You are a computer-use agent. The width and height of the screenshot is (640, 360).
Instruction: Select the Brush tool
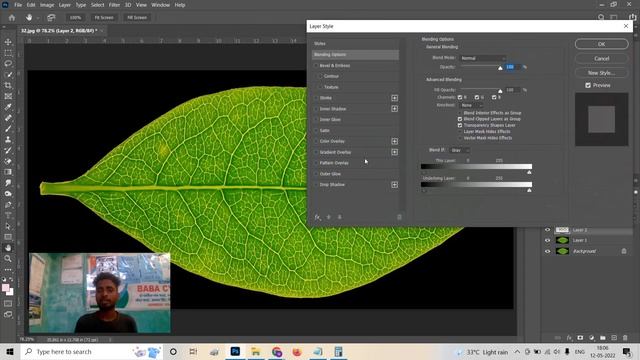(8, 129)
